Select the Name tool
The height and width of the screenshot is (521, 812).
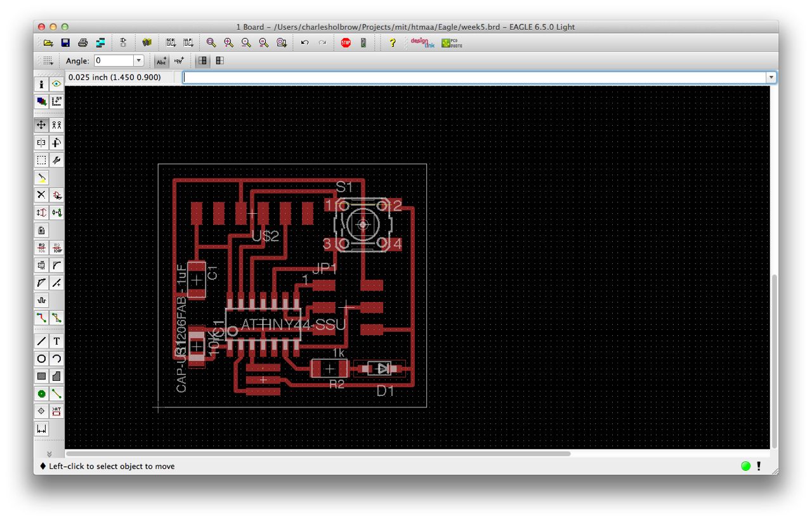tap(41, 247)
